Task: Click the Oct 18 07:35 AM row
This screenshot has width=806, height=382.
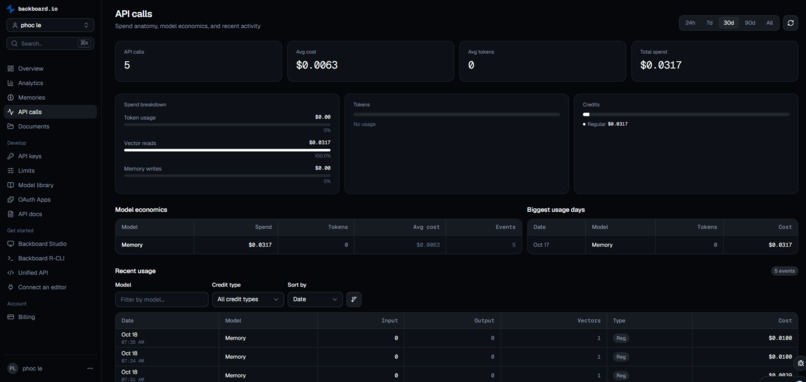Action: (456, 338)
